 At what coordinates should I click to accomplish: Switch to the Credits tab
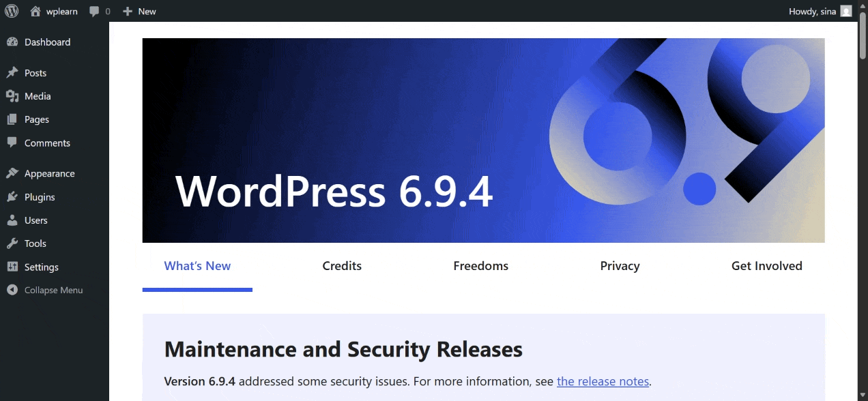(342, 266)
